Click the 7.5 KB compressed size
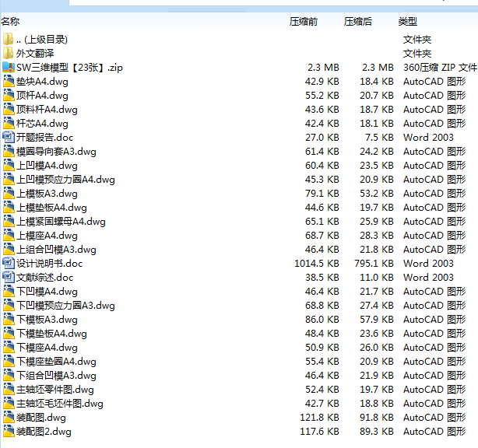The width and height of the screenshot is (478, 448). 380,138
